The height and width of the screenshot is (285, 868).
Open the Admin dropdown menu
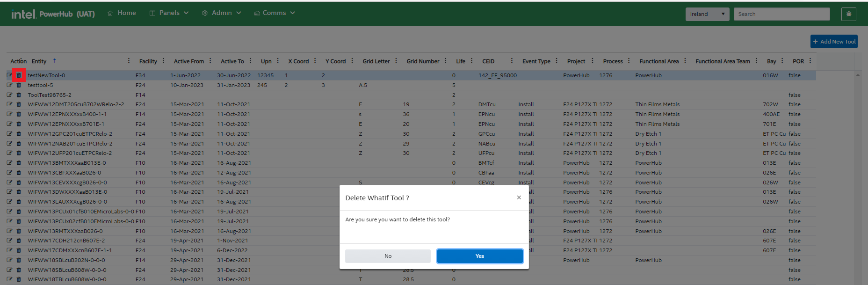[222, 13]
